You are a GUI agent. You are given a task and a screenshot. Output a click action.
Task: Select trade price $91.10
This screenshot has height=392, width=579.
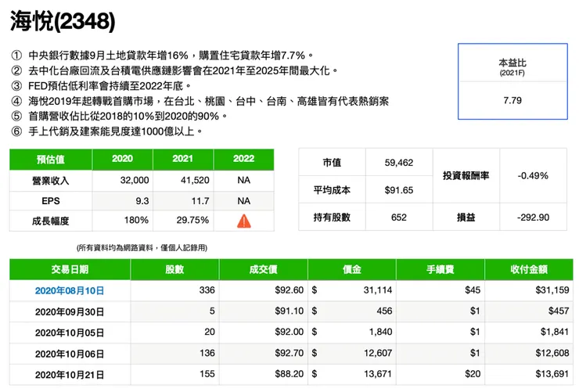click(289, 311)
